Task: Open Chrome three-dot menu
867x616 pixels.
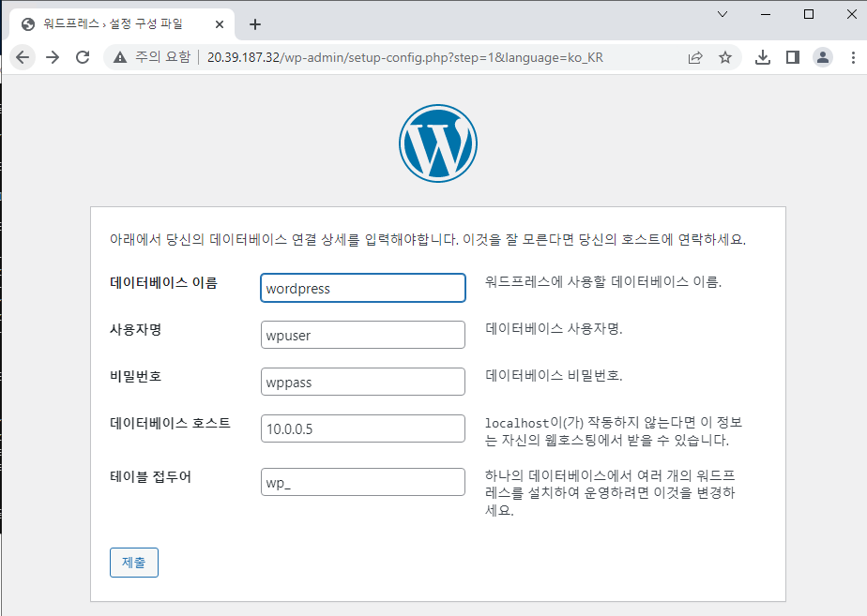Action: pos(853,57)
